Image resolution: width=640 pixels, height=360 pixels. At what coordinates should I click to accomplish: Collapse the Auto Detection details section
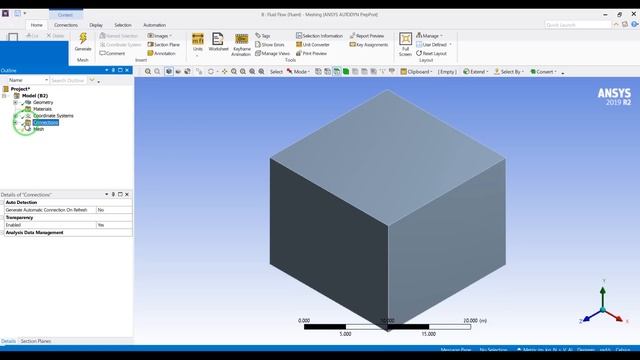(2, 202)
